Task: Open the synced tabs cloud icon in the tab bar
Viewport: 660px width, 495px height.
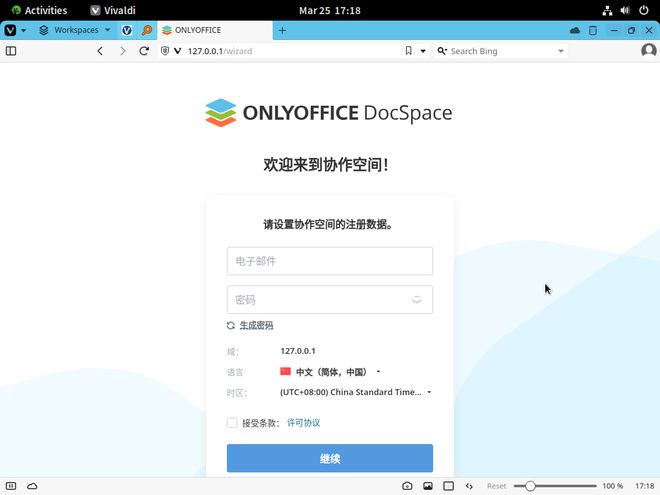Action: click(575, 30)
